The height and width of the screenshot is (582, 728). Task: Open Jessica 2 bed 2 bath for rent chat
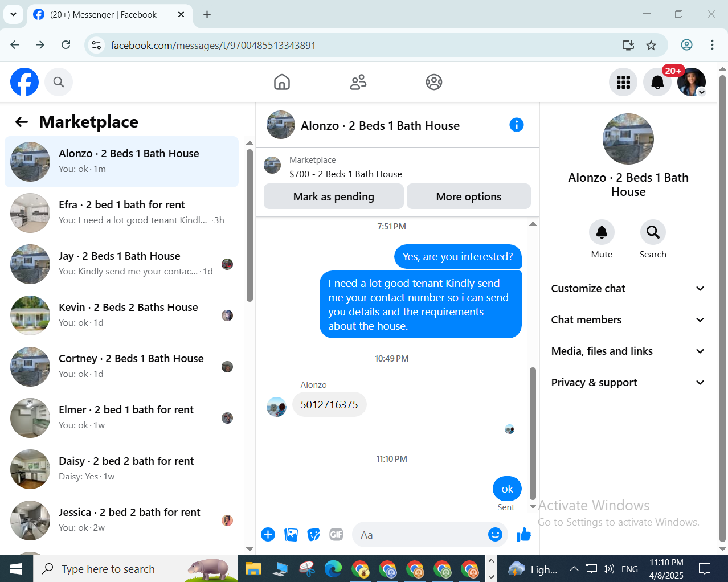121,520
